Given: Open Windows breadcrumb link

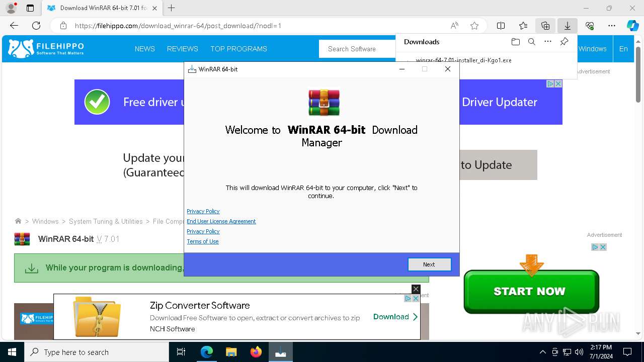Looking at the screenshot, I should [45, 221].
